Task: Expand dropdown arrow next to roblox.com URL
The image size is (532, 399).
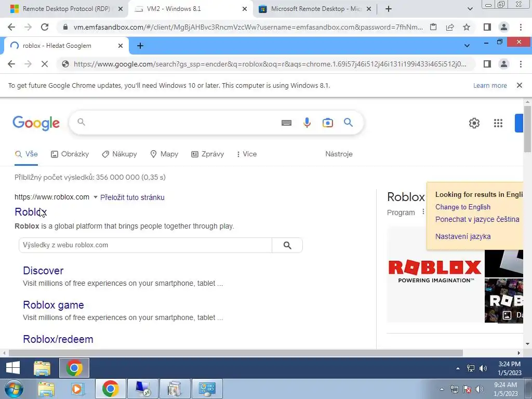Action: click(x=96, y=197)
